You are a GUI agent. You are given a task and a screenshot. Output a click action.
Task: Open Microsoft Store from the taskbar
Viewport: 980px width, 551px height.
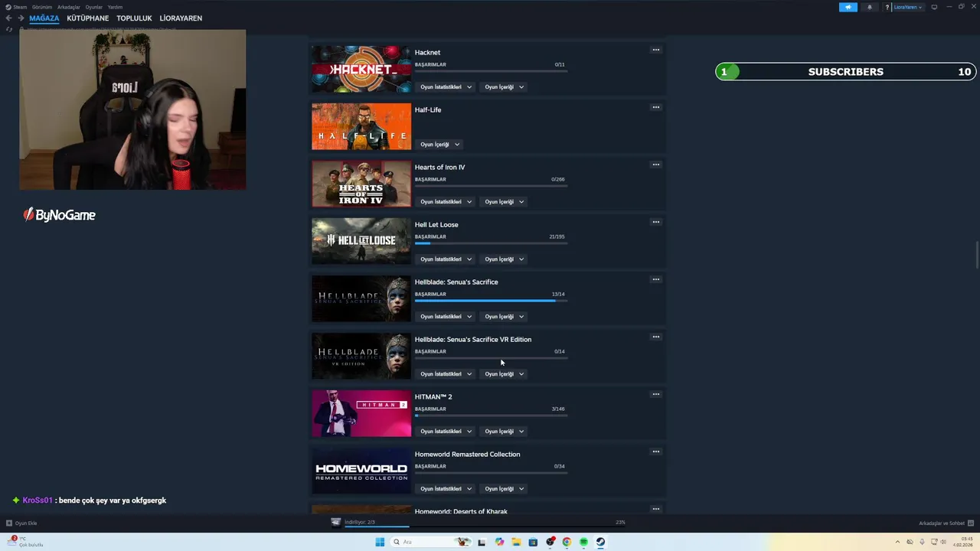click(533, 542)
